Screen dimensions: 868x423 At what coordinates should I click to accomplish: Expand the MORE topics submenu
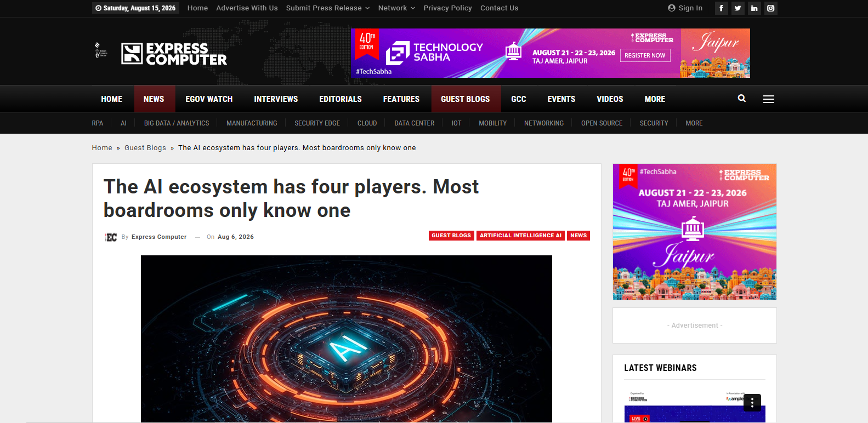694,123
